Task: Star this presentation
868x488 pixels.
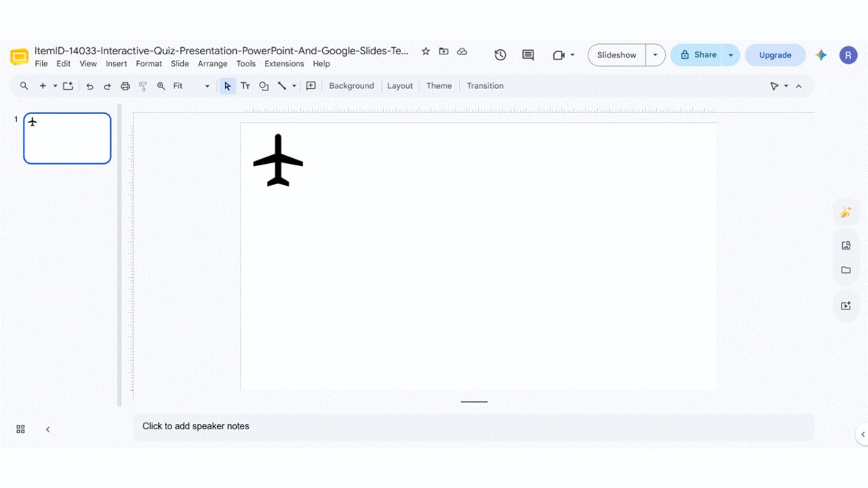Action: click(x=426, y=51)
